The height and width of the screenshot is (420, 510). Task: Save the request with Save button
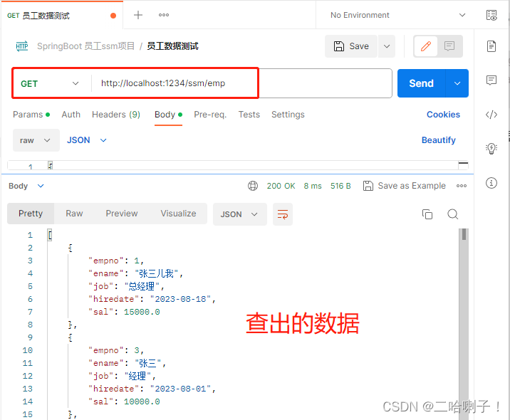coord(351,46)
